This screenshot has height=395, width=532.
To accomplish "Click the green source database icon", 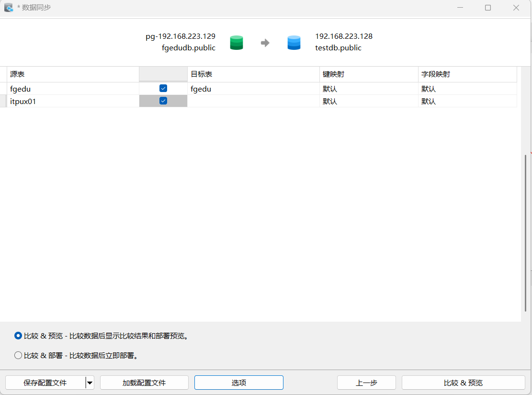I will coord(237,43).
